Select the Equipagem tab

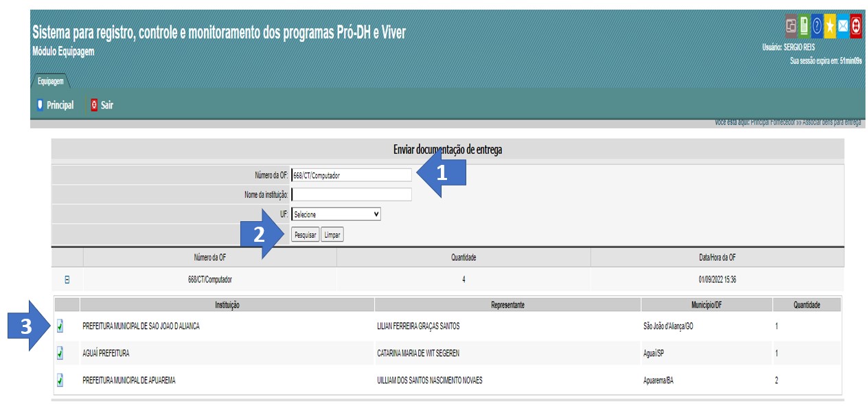point(50,81)
